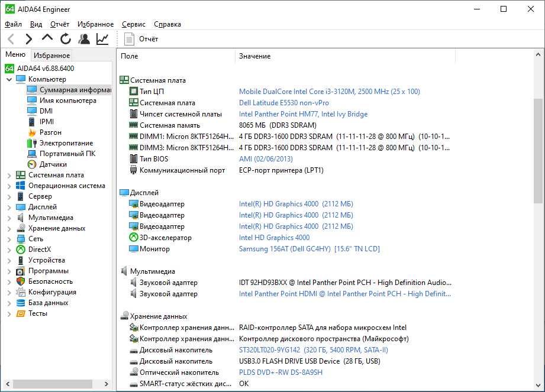Select the IPMI icon in the tree
This screenshot has width=545, height=392.
click(x=31, y=122)
